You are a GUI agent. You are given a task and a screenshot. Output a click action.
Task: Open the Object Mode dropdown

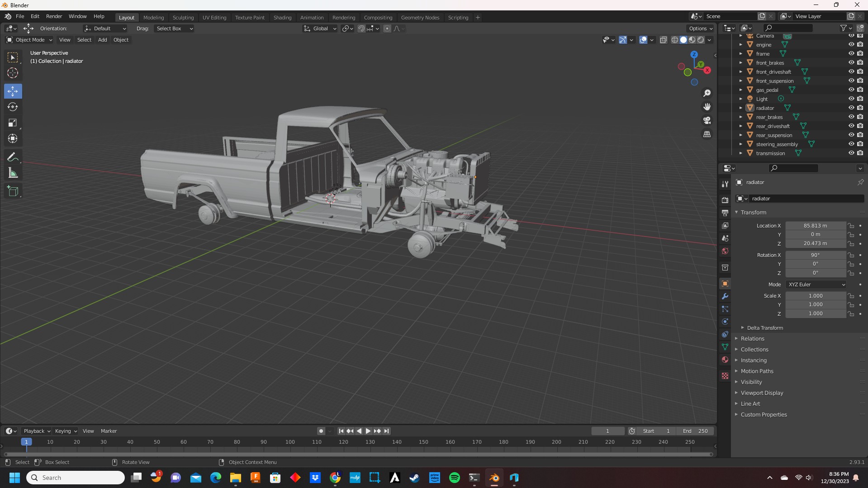pos(29,40)
